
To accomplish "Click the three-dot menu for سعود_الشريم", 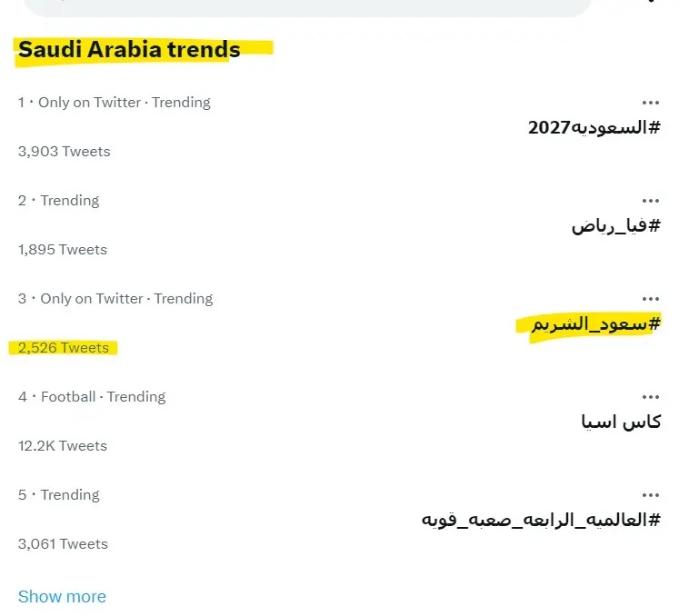I will [x=650, y=299].
